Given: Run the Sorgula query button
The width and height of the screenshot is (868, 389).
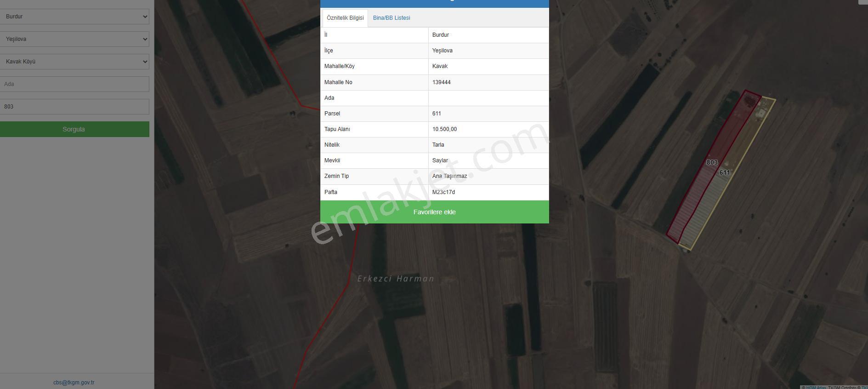Looking at the screenshot, I should pos(74,129).
